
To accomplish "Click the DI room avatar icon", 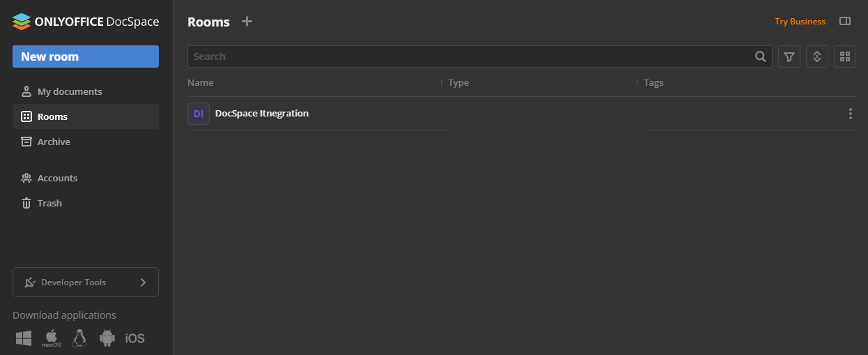I will pyautogui.click(x=199, y=114).
